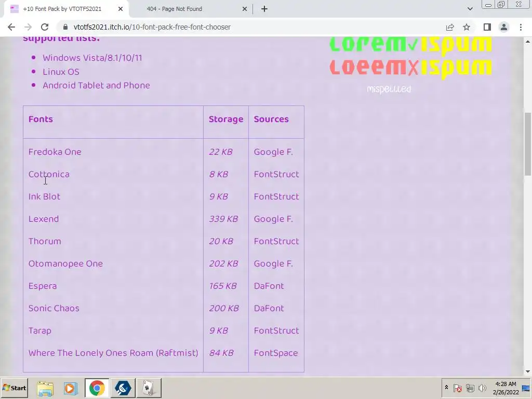Click the 20 KB storage value
The image size is (532, 399).
221,241
